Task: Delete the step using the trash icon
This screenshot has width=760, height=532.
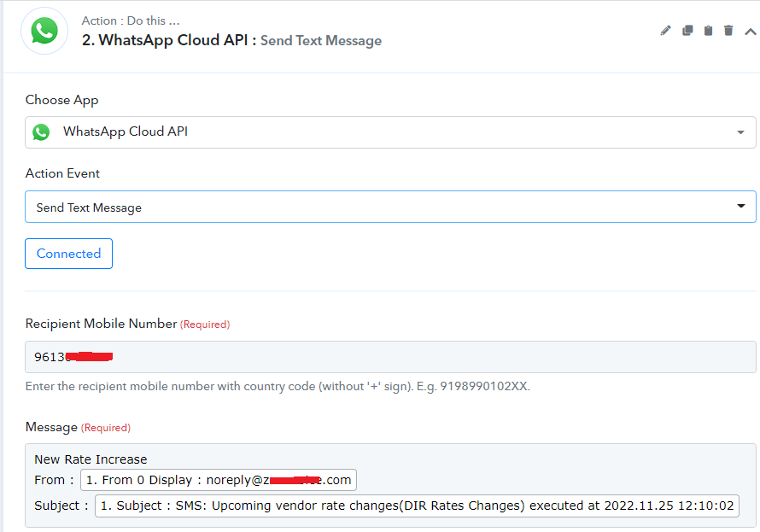Action: click(x=728, y=31)
